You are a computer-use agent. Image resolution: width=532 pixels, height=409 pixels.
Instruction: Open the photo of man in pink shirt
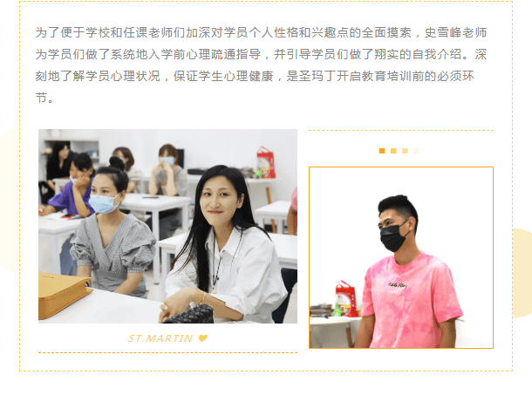[401, 257]
